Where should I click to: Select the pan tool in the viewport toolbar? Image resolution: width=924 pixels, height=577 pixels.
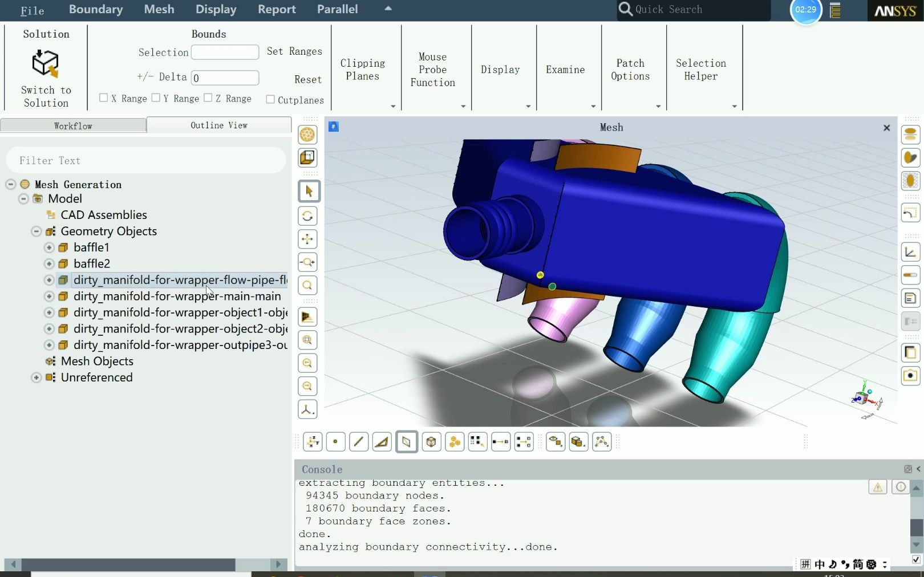coord(307,239)
